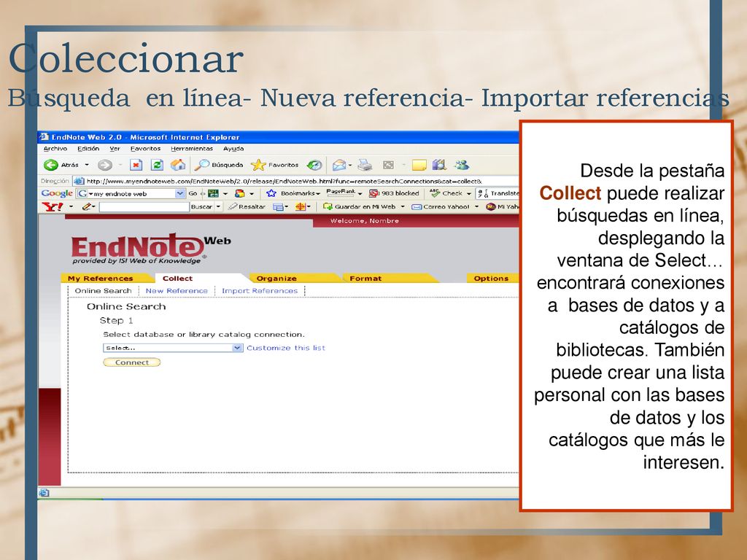Open the Herramientas menu
Screen dimensions: 747x560
click(192, 149)
